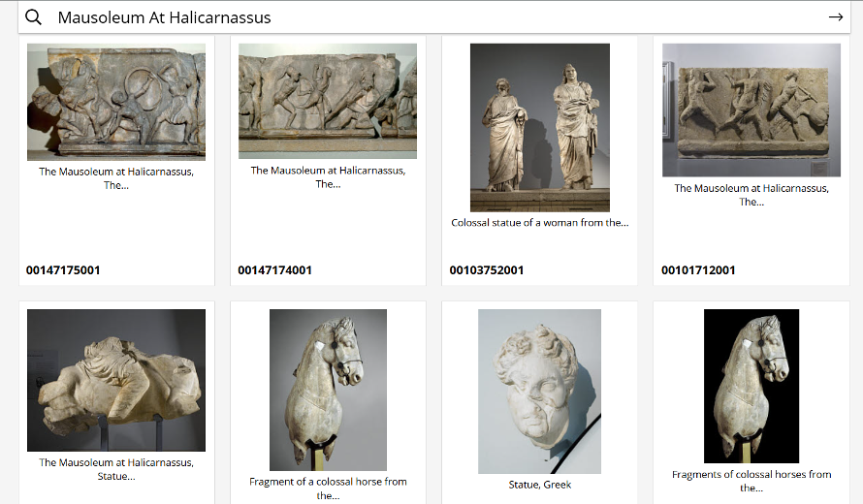The height and width of the screenshot is (504, 863).
Task: View the broken reclining statue fragment image
Action: pyautogui.click(x=116, y=380)
